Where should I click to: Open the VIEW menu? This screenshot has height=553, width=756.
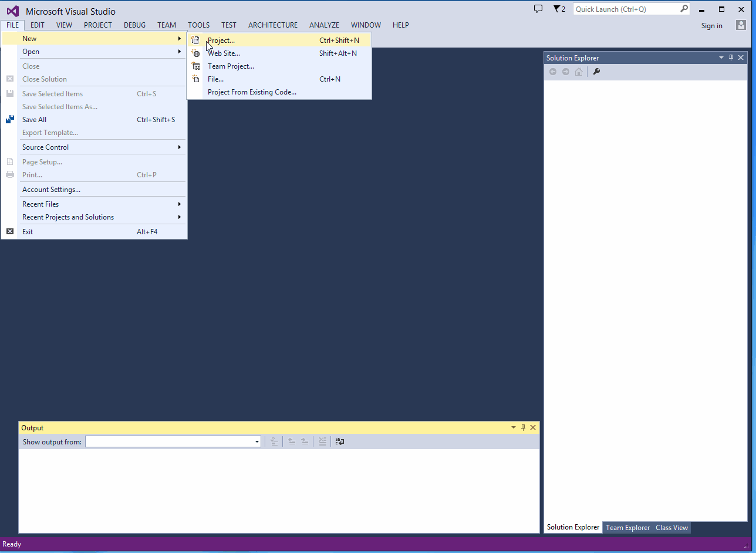coord(65,25)
